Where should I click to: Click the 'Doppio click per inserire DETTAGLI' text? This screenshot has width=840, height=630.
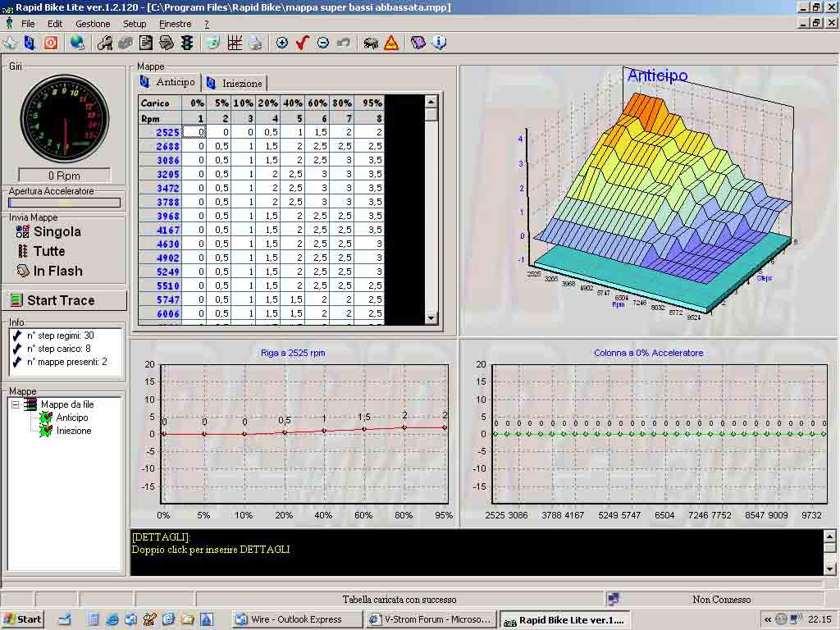211,550
